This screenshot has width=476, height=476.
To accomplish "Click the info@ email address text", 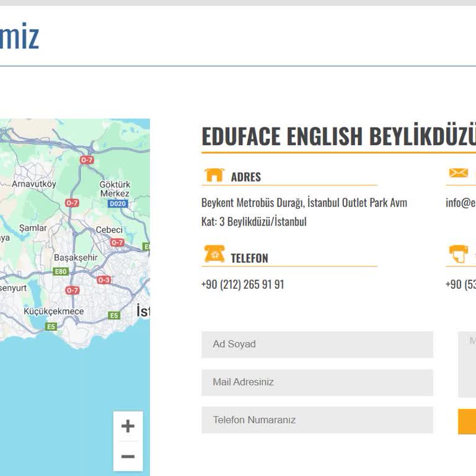I will point(461,203).
